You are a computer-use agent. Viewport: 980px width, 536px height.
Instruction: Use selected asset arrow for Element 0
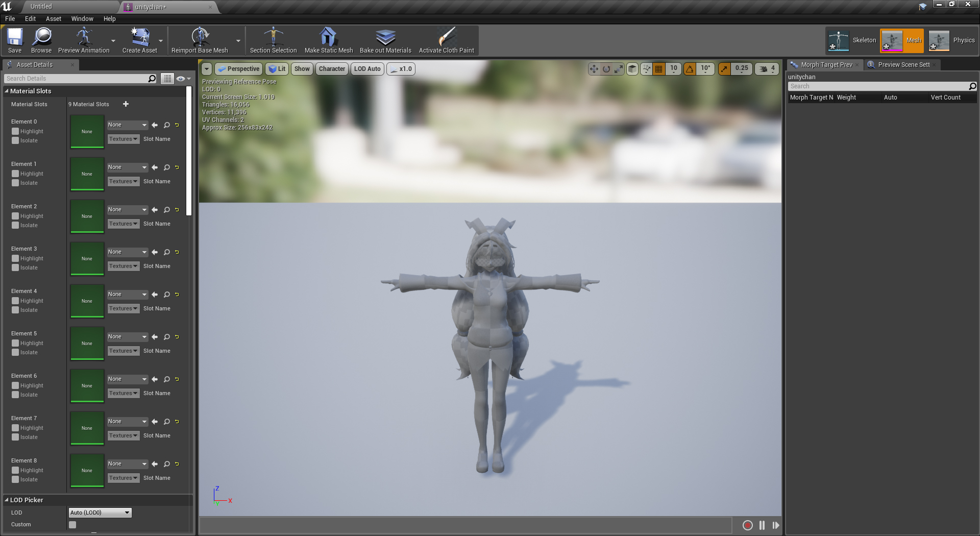coord(155,125)
